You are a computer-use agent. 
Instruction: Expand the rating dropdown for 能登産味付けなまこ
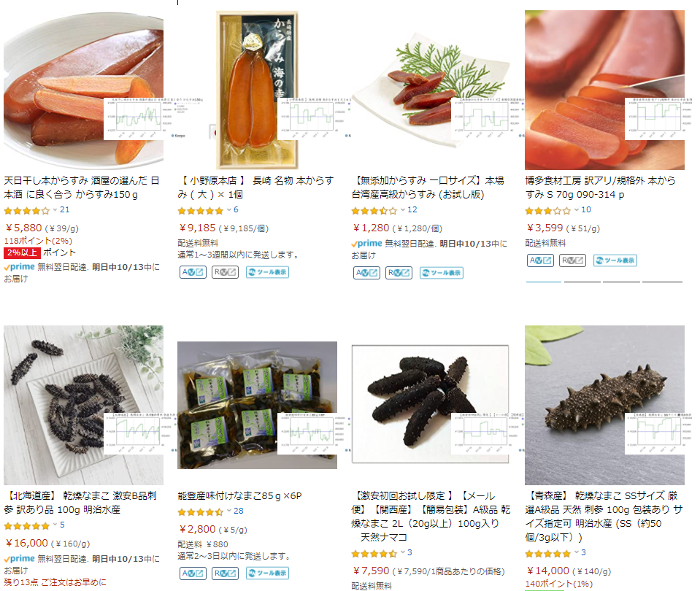click(229, 511)
